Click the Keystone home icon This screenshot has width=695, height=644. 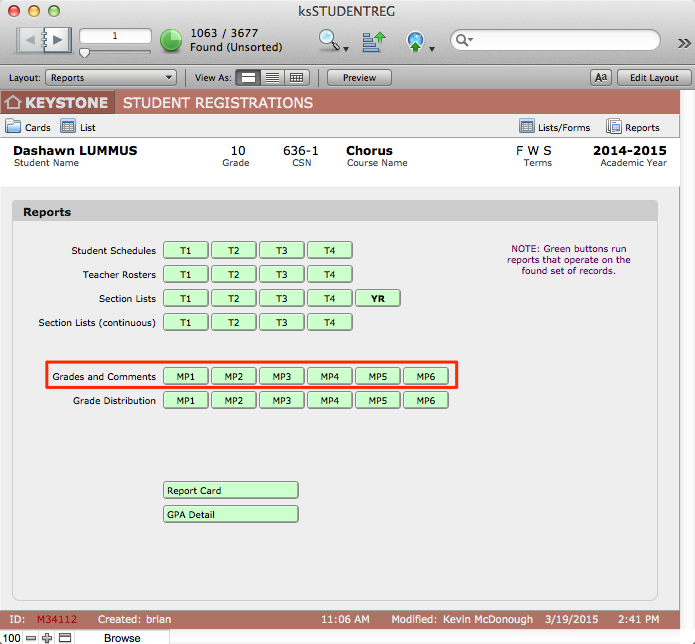pos(13,102)
